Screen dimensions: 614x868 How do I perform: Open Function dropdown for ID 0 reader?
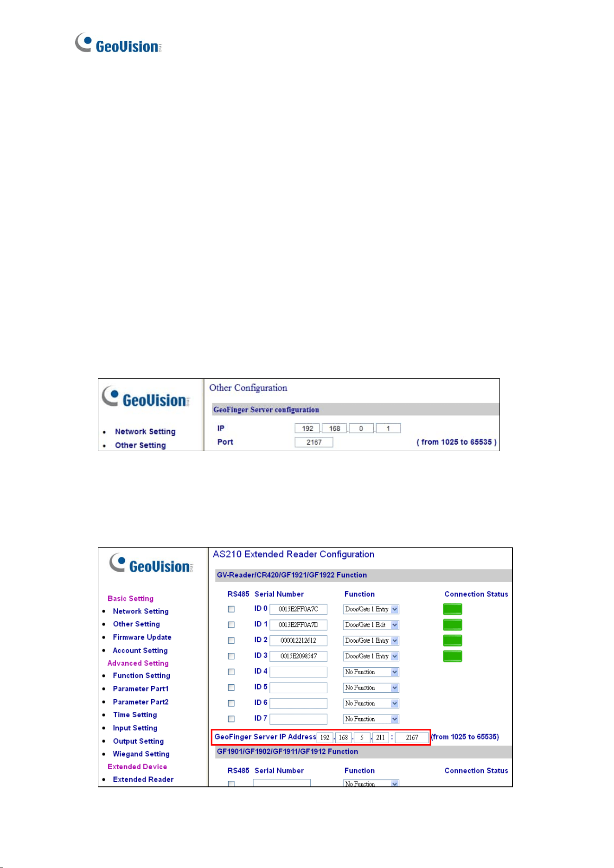point(371,609)
